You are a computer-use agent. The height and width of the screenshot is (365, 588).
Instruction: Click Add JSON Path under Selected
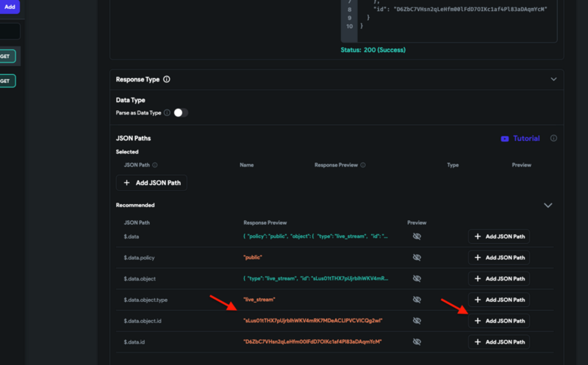(151, 183)
